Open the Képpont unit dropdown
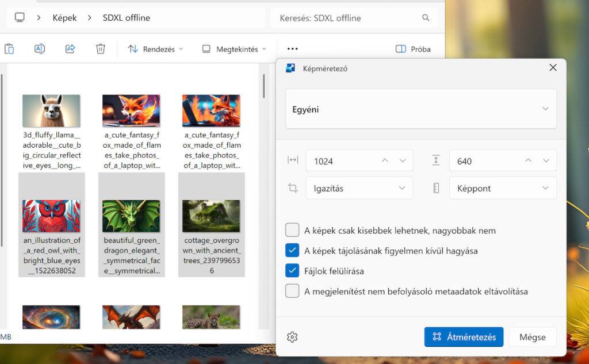This screenshot has width=589, height=364. (503, 188)
